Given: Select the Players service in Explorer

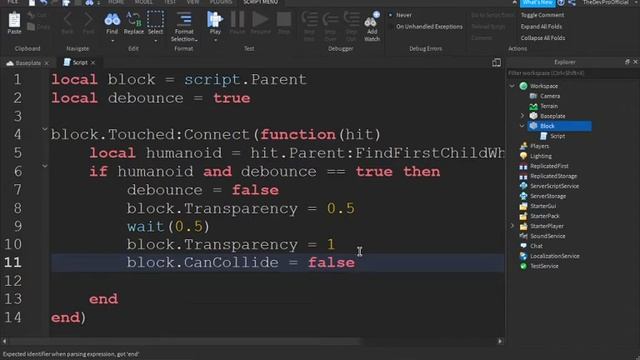Looking at the screenshot, I should 539,146.
